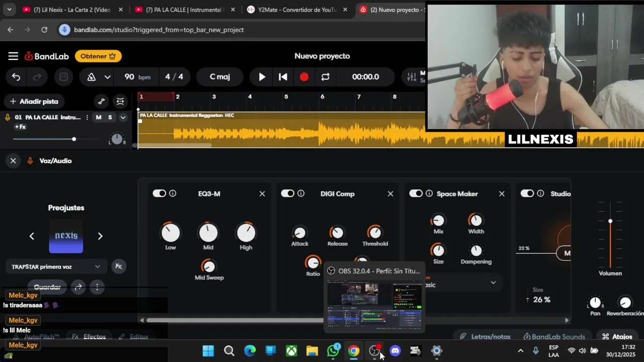
Task: Remove the EQ3-M effect
Action: [x=262, y=194]
